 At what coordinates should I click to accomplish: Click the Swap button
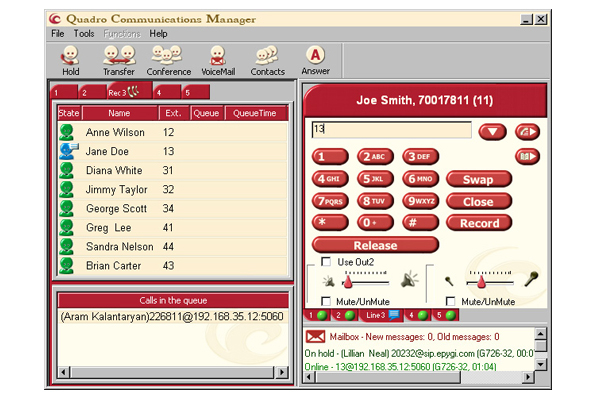(479, 179)
